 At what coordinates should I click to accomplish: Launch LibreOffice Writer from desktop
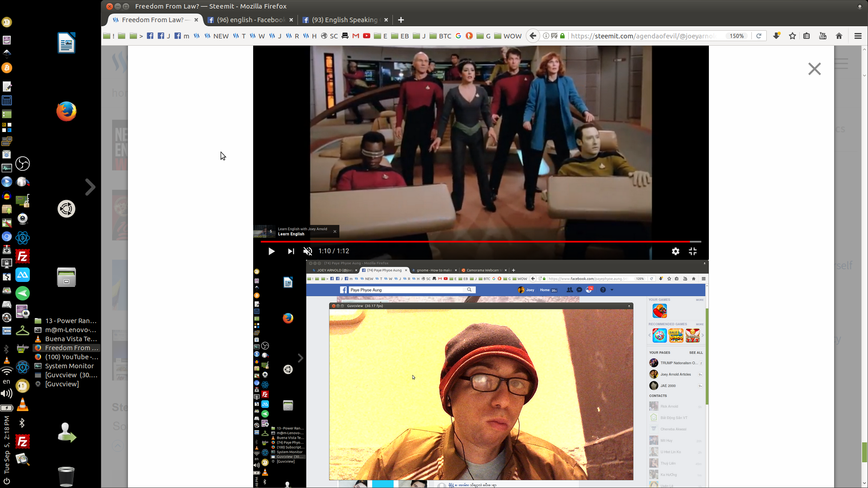pyautogui.click(x=66, y=43)
